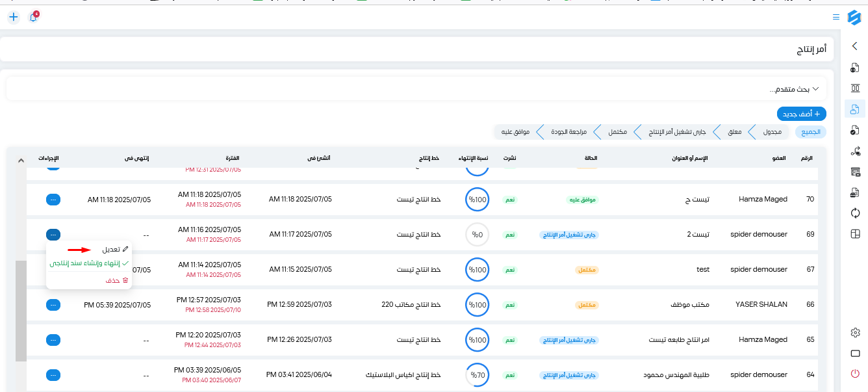Viewport: 868px width, 392px height.
Task: Click the Hamza Maged name in row 70
Action: 763,199
